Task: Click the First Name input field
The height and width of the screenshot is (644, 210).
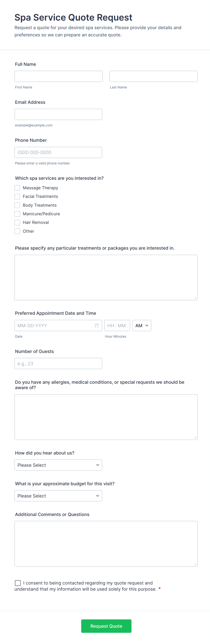Action: [58, 76]
